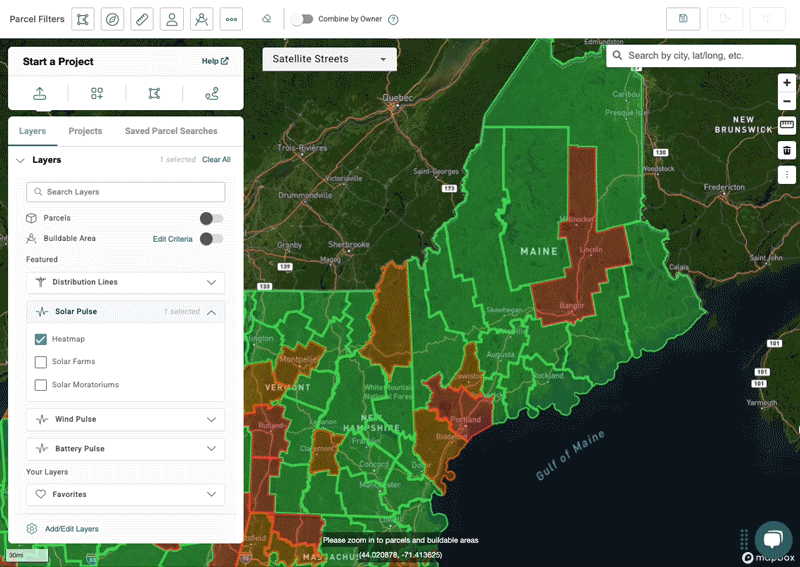Click the map measure ruler tool
Viewport: 800px width, 567px height.
tap(787, 125)
